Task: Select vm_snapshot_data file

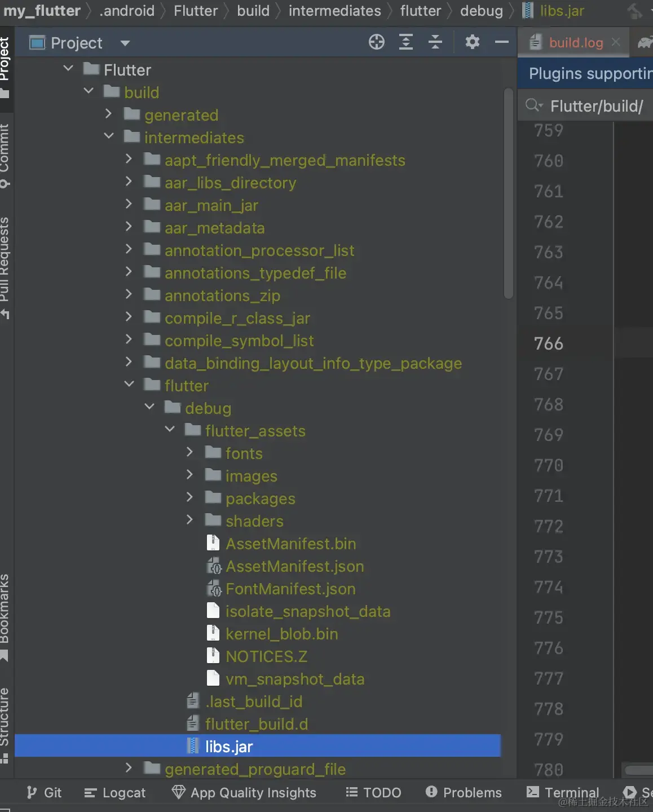Action: [295, 679]
